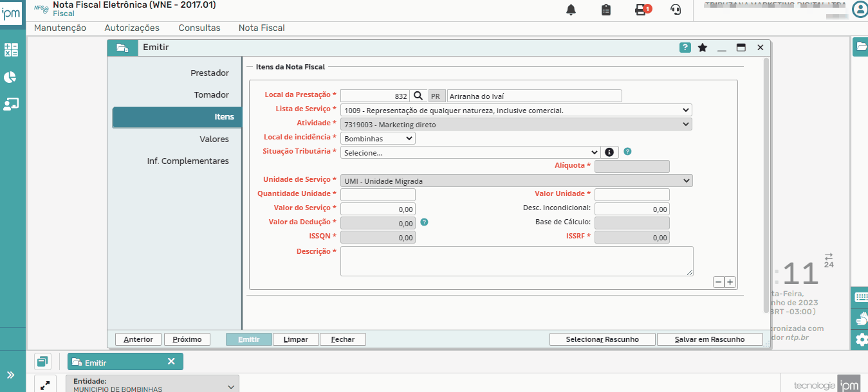Open the Autorizações menu
Image resolution: width=868 pixels, height=392 pixels.
pos(132,28)
